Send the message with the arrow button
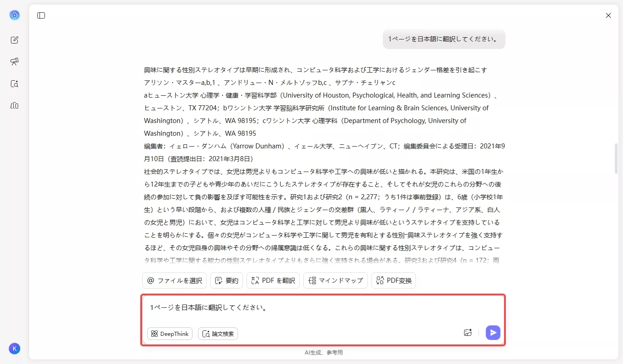The width and height of the screenshot is (623, 364). point(493,333)
